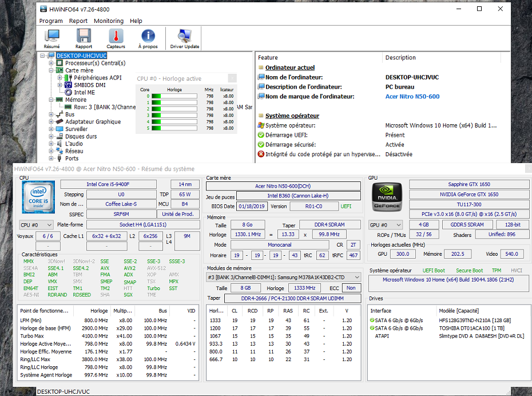Click the Processeur(s) Central(s) chip icon
This screenshot has width=532, height=396.
59,63
